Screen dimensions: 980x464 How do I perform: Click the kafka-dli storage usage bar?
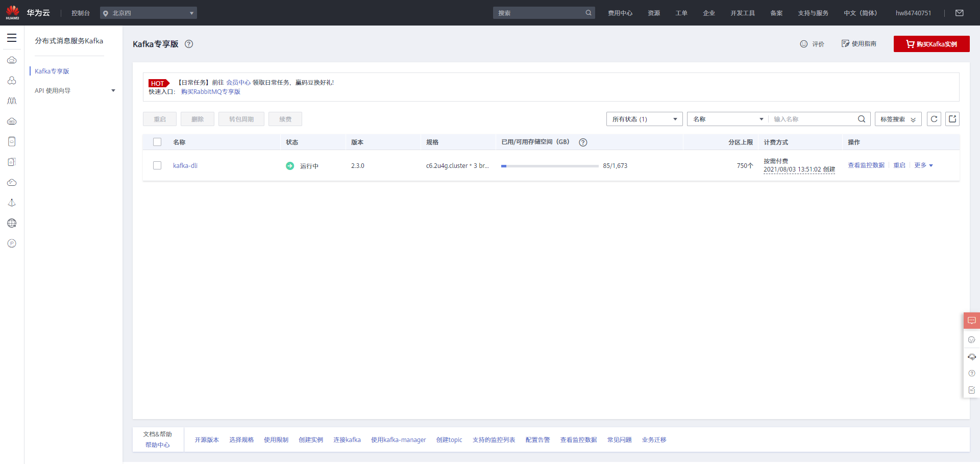click(550, 166)
